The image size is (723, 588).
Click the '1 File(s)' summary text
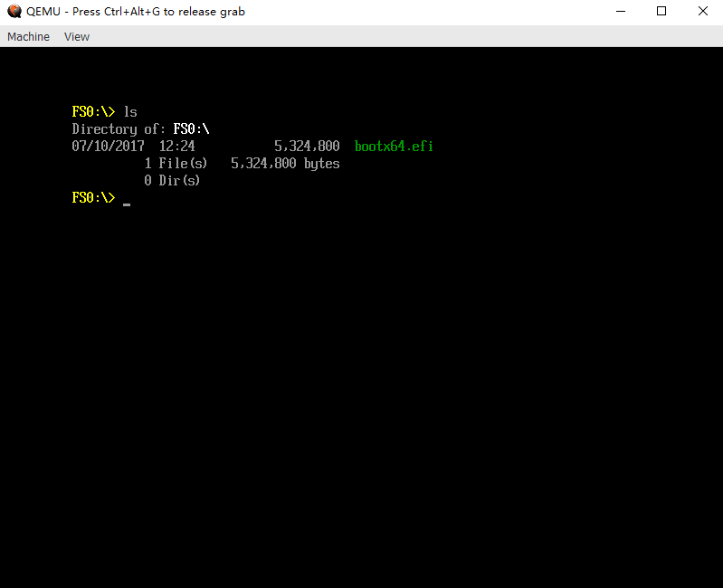click(x=176, y=163)
